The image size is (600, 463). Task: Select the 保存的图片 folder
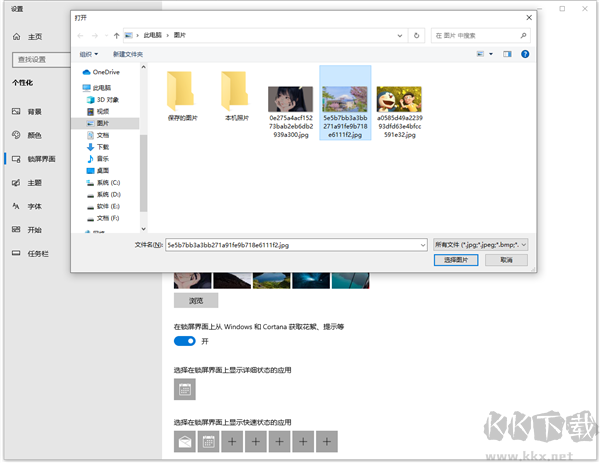182,96
